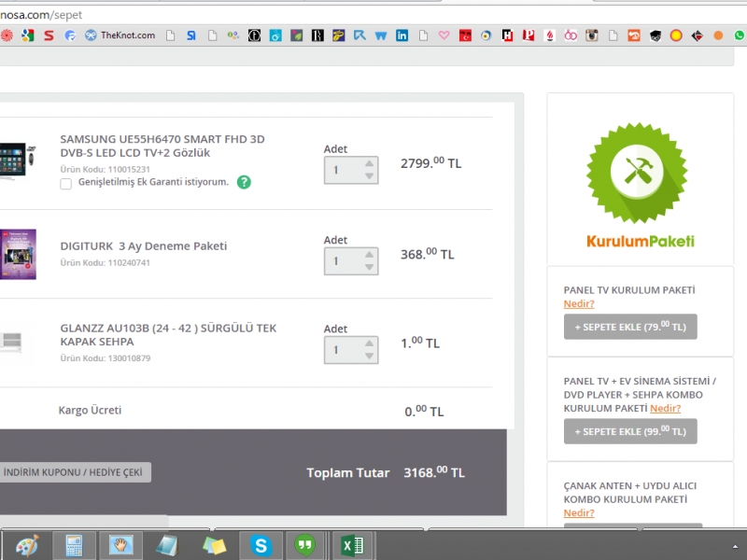Viewport: 747px width, 560px height.
Task: Decrease Samsung TV quantity with down arrow
Action: pos(369,176)
